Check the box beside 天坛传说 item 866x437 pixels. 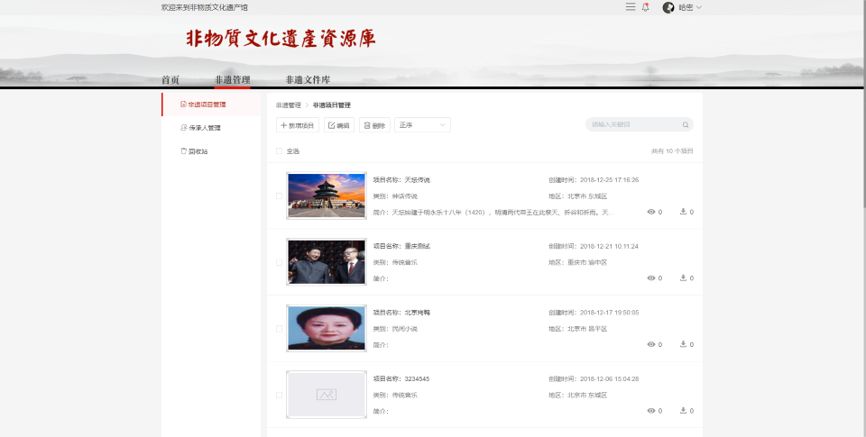click(279, 196)
